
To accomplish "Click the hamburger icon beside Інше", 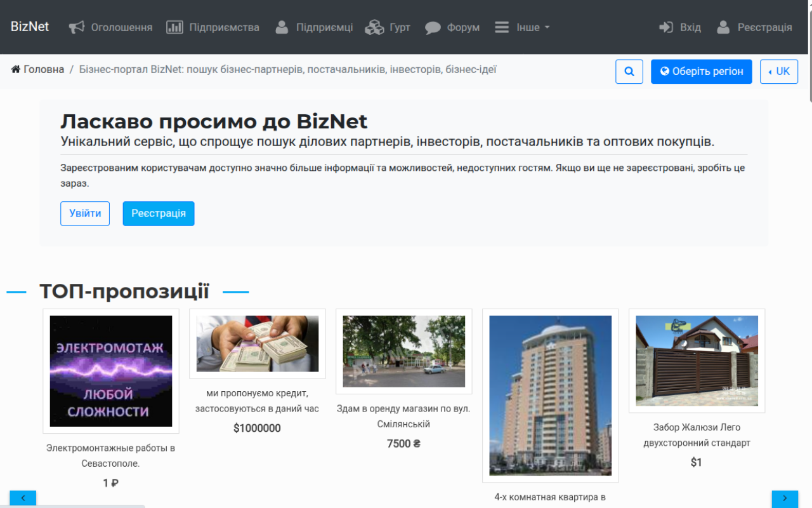I will (x=502, y=27).
